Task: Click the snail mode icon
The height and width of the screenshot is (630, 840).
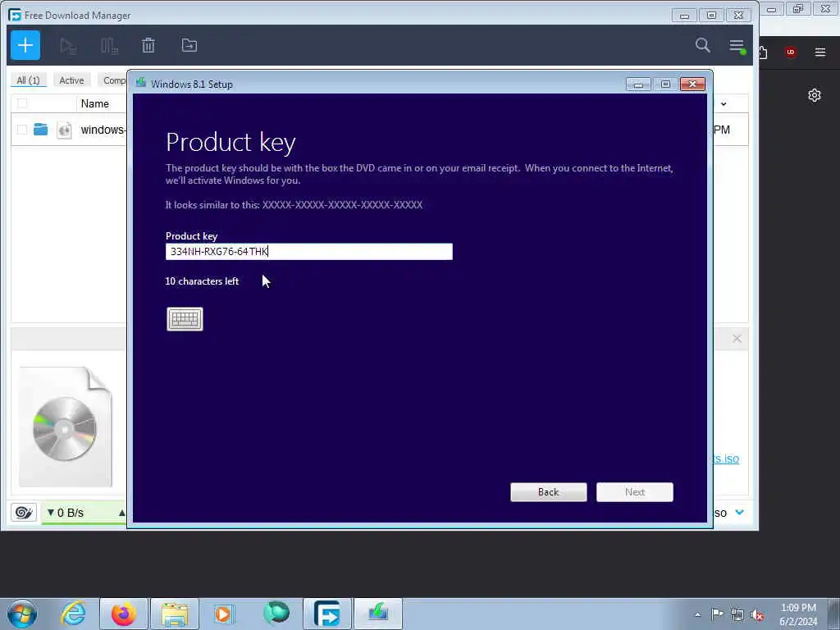Action: (x=24, y=512)
